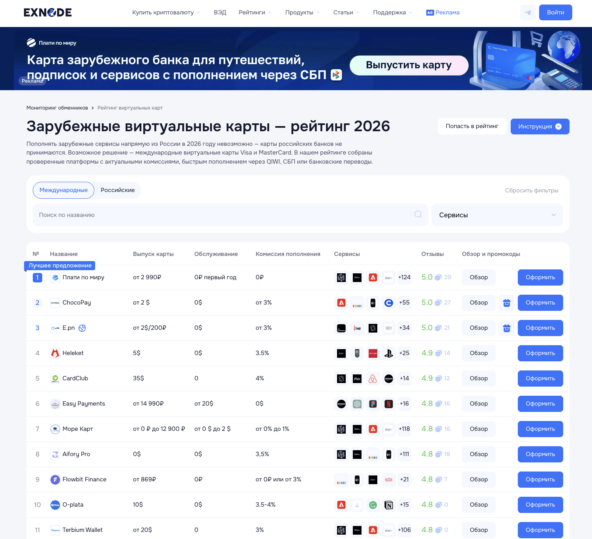Click the verified badge next to E.pn

coord(82,328)
